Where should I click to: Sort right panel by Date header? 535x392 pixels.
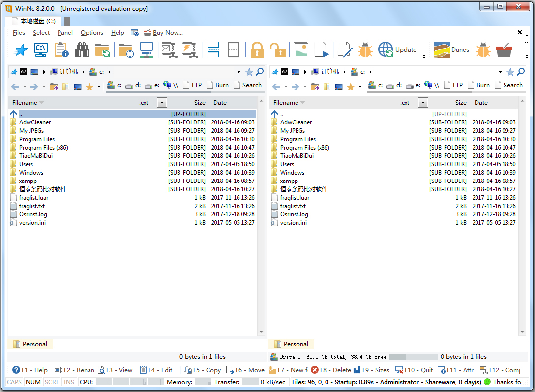point(481,103)
